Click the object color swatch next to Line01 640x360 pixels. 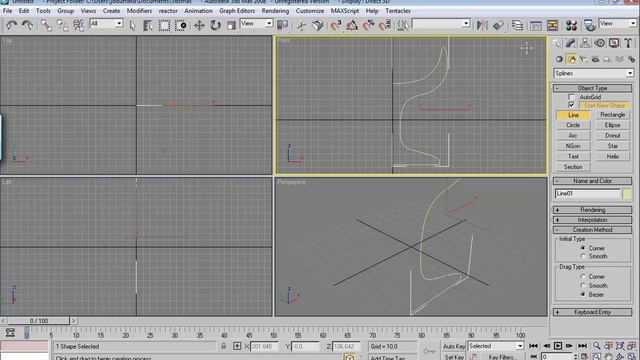tap(627, 194)
